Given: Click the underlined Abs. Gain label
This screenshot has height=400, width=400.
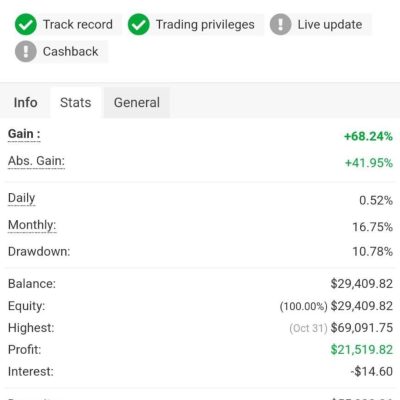Looking at the screenshot, I should (36, 161).
